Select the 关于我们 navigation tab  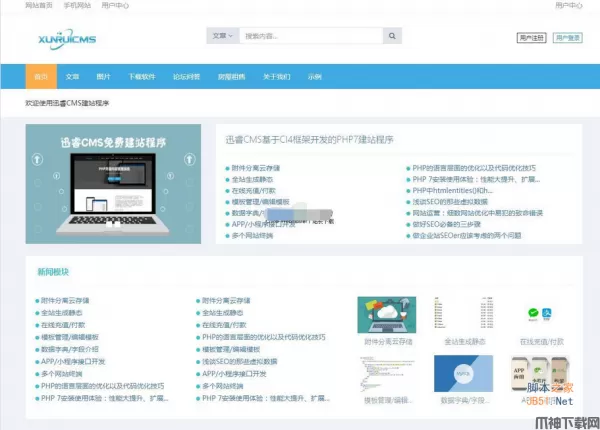pos(277,77)
